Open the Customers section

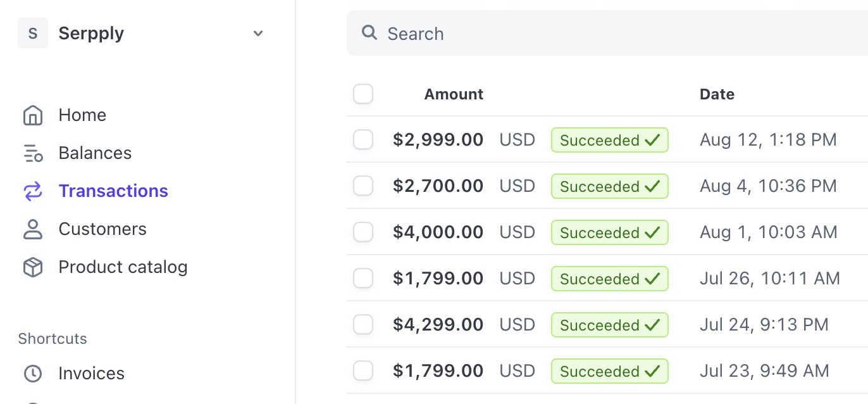pyautogui.click(x=102, y=229)
